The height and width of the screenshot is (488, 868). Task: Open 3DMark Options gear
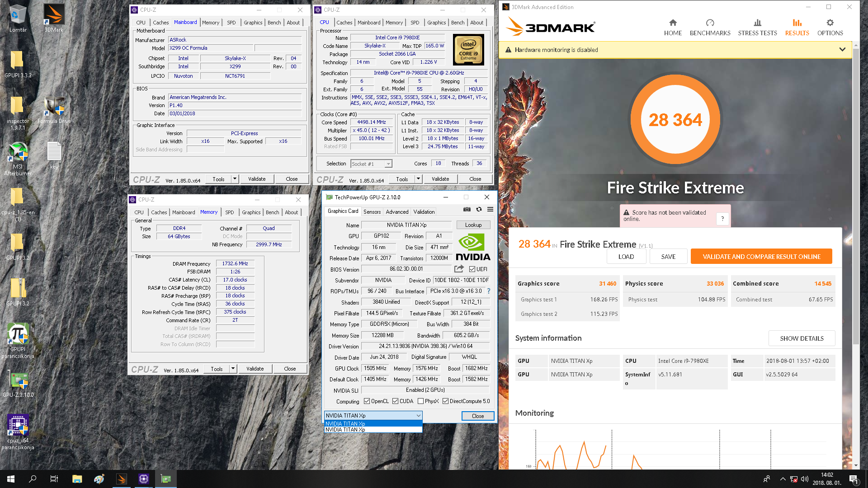tap(830, 28)
